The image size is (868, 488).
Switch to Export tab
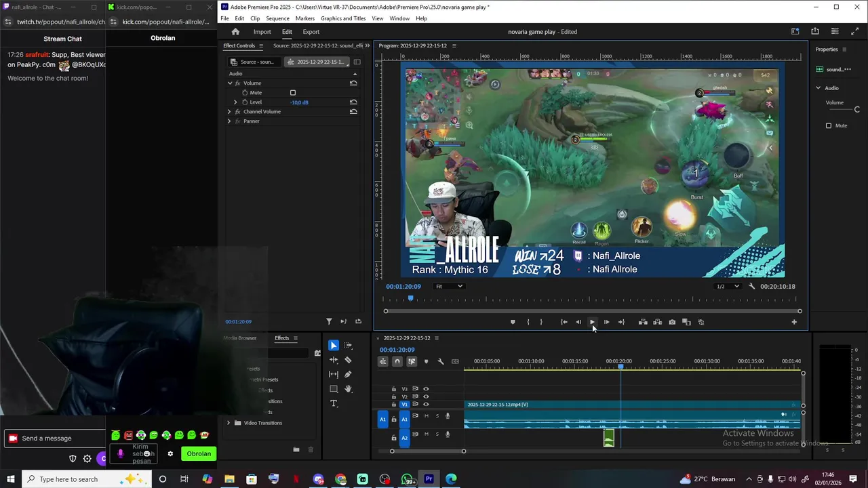(311, 32)
